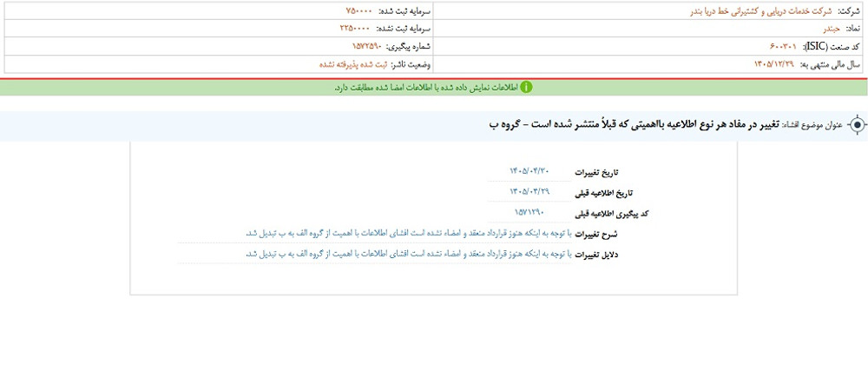868x385 pixels.
Task: Select the unregistered capital value 2250000
Action: click(x=356, y=28)
